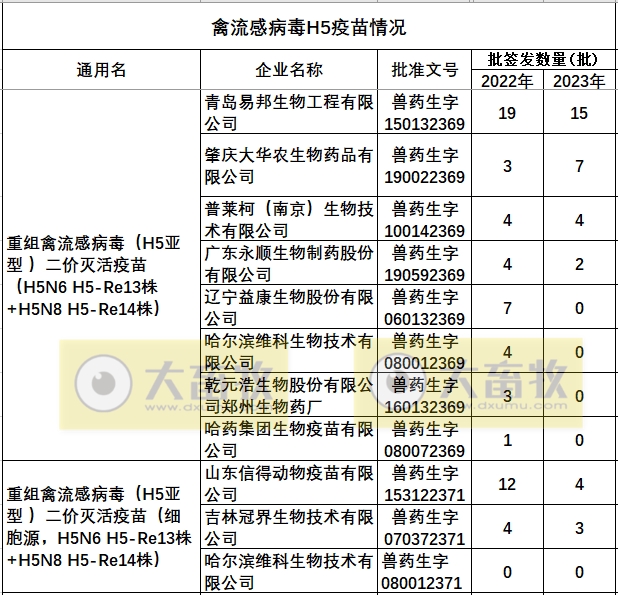Click the 2022 value 1 for 哈药集团

click(507, 440)
